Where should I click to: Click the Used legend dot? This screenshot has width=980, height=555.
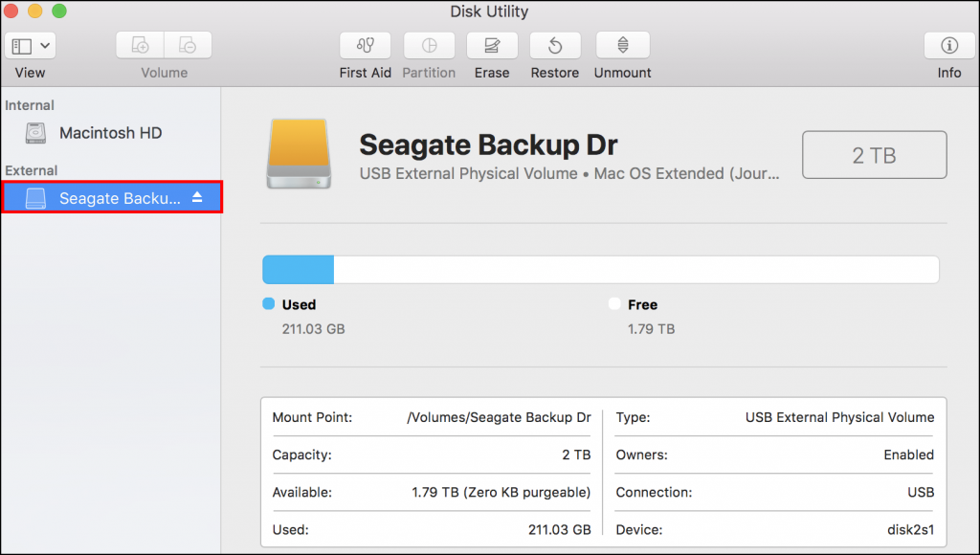pos(268,304)
